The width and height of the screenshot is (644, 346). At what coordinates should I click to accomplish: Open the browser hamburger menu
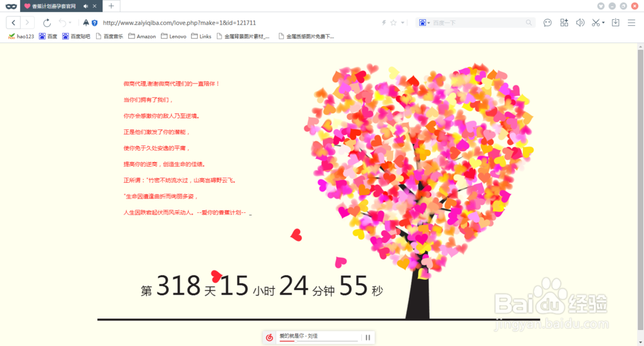pos(631,23)
